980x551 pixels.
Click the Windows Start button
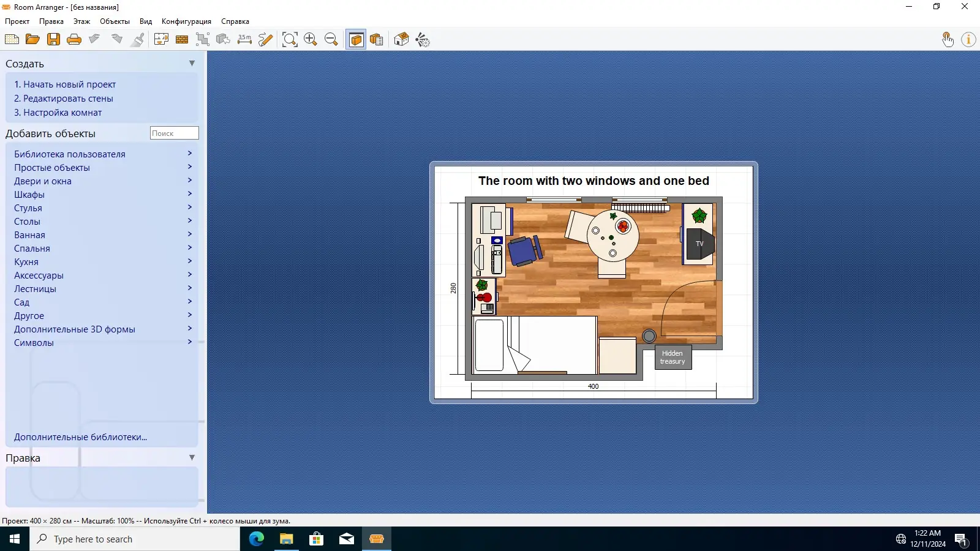[15, 539]
